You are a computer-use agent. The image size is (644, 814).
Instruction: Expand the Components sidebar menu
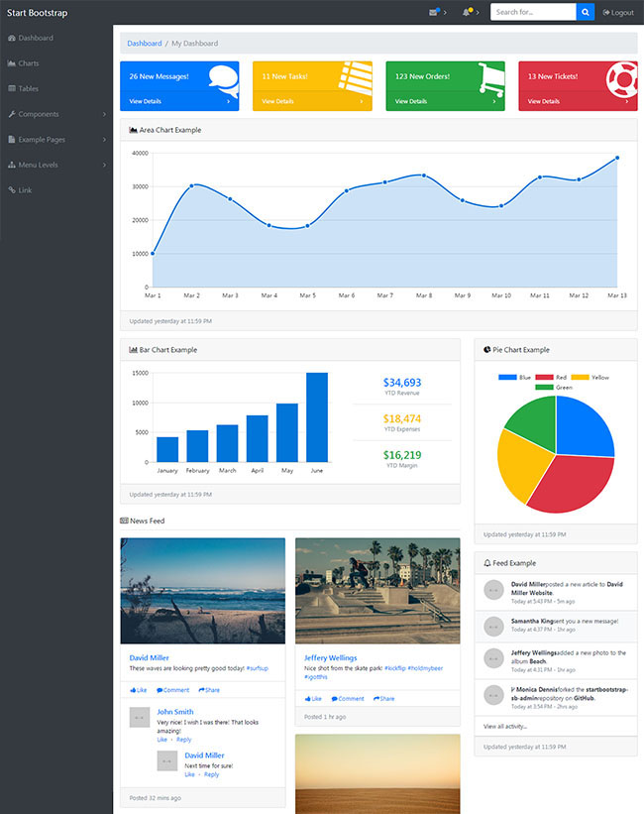coord(56,114)
